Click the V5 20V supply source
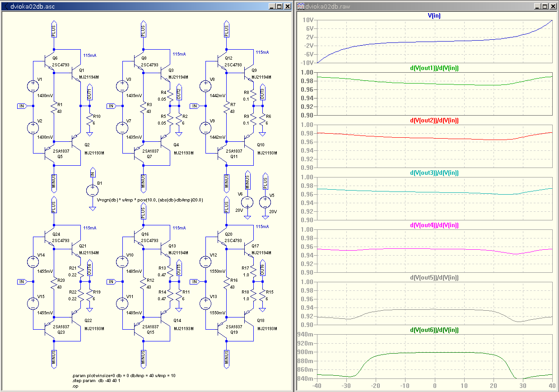This screenshot has width=559, height=392. click(265, 202)
